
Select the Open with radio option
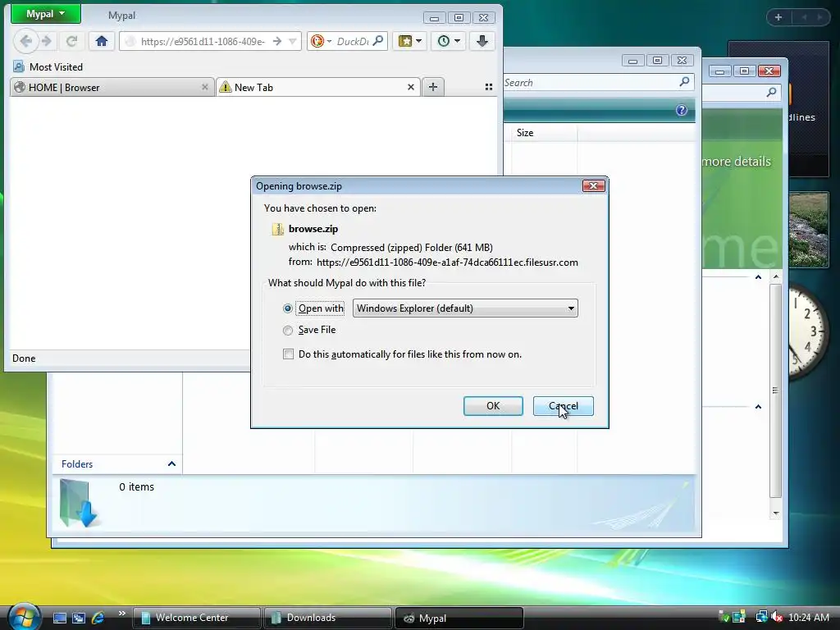[288, 308]
